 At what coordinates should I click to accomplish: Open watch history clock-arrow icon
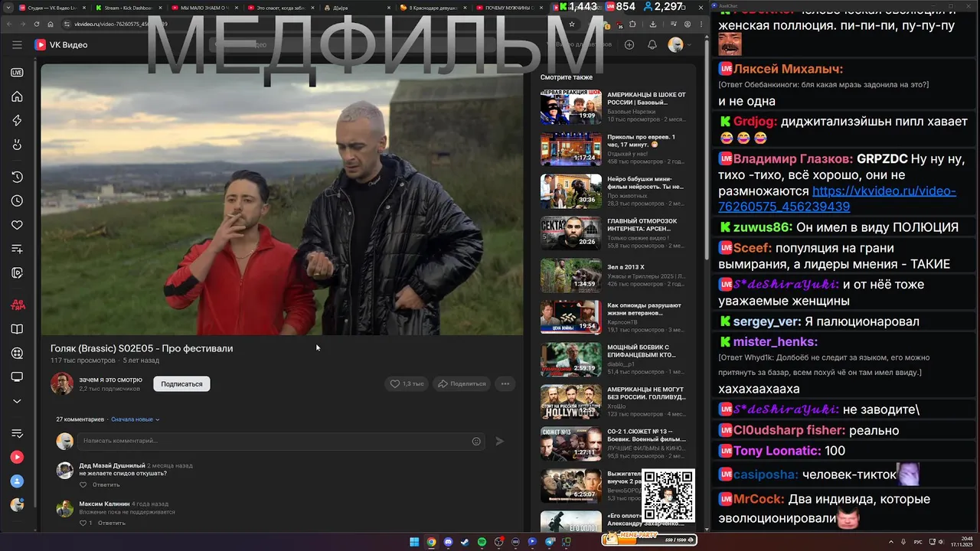pos(17,177)
